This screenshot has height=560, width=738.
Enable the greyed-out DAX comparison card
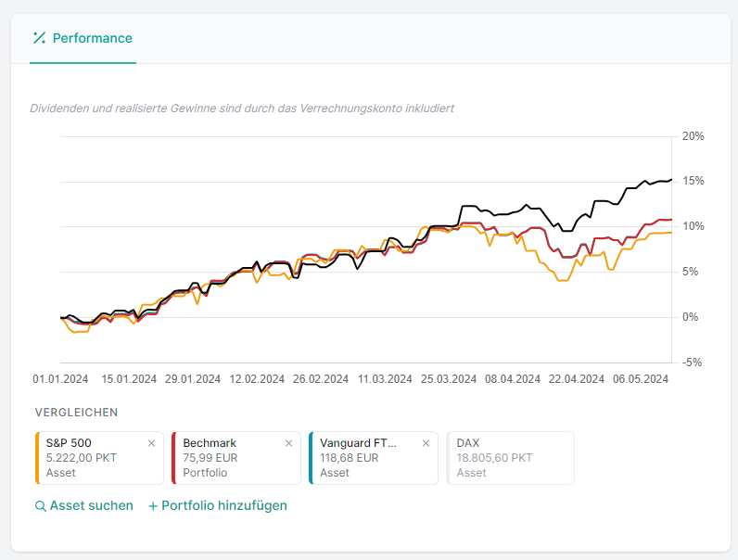[x=511, y=458]
